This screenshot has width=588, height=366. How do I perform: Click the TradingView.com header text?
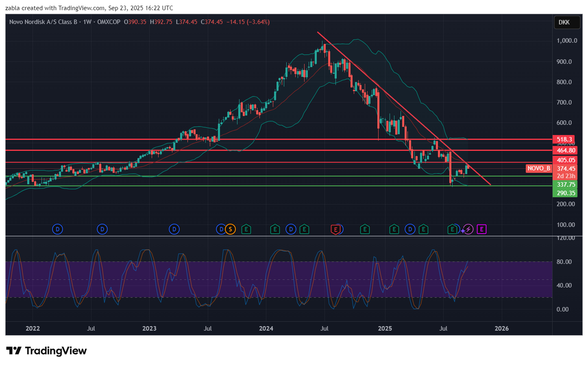point(81,8)
